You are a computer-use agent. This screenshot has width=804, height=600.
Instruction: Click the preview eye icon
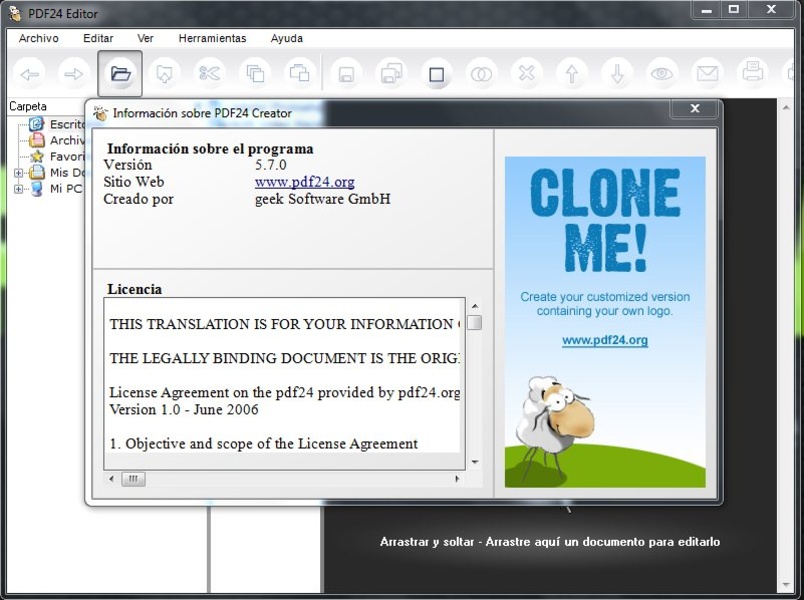662,74
